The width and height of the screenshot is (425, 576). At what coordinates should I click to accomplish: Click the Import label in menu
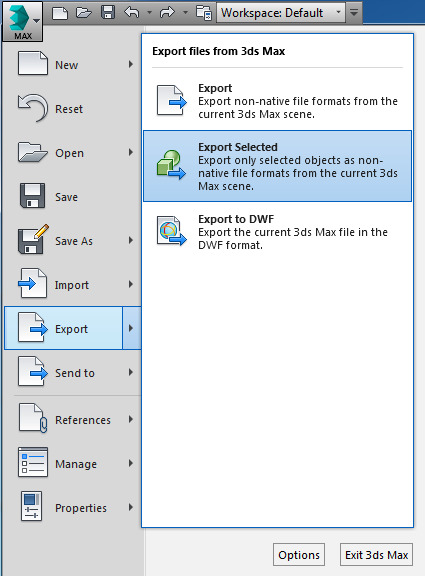[72, 285]
